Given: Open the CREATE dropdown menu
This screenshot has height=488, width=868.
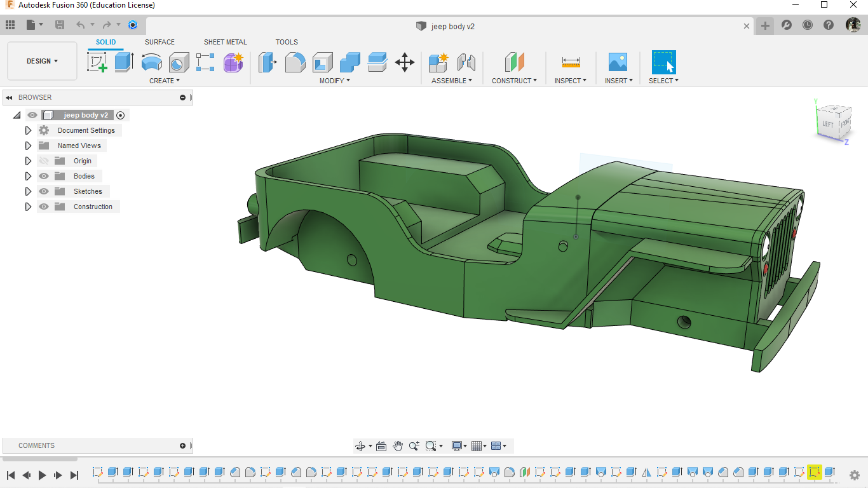Looking at the screenshot, I should point(165,81).
